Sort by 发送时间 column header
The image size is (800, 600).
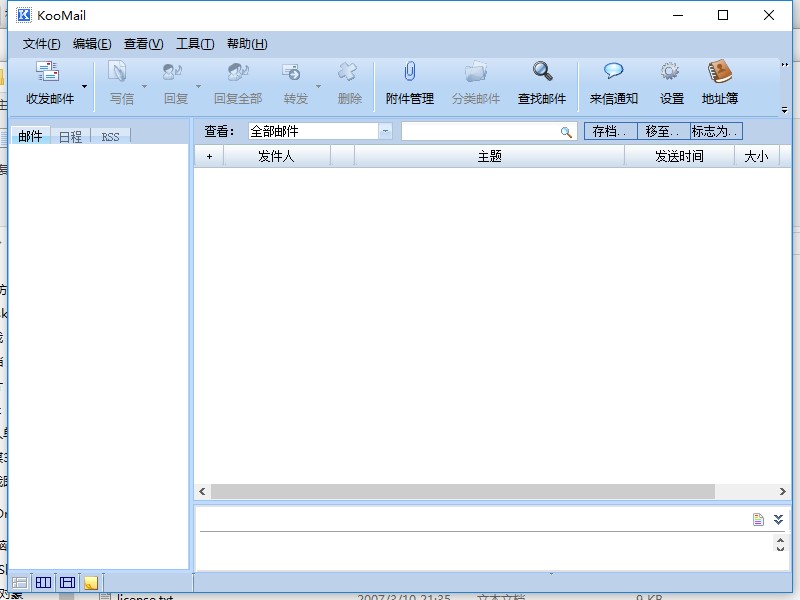(679, 156)
